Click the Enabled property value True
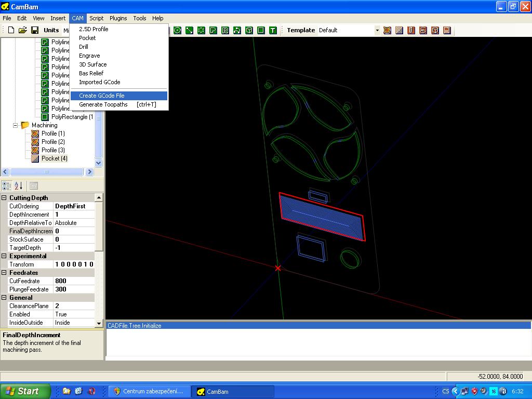The width and height of the screenshot is (532, 399). point(74,314)
